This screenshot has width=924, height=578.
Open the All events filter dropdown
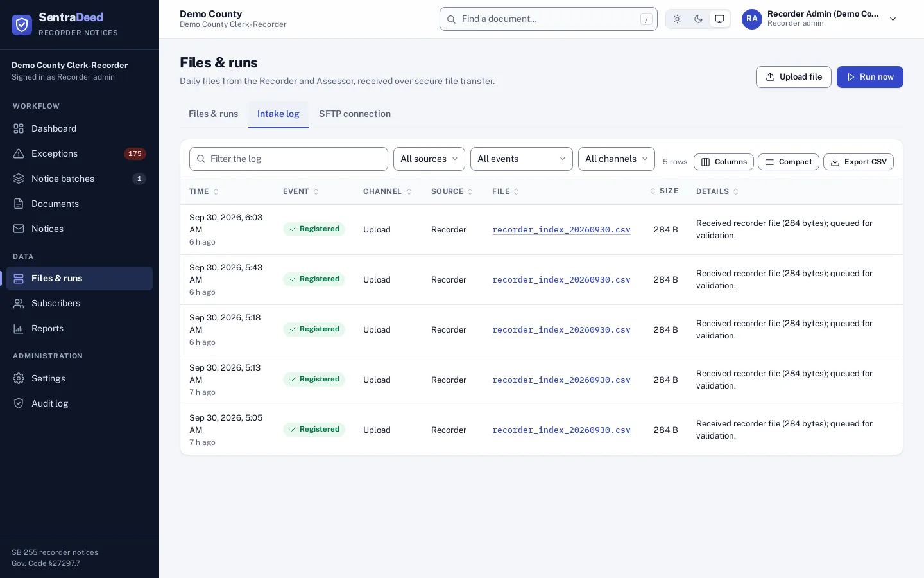(522, 159)
